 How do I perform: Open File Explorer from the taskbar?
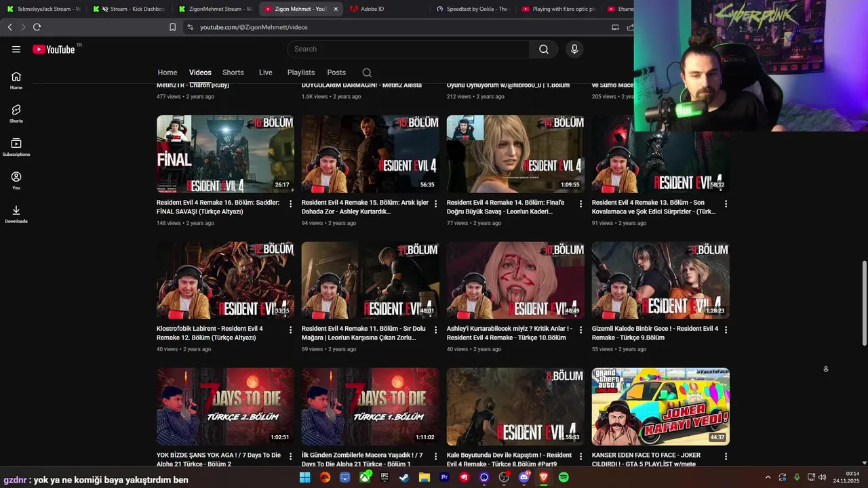point(425,477)
